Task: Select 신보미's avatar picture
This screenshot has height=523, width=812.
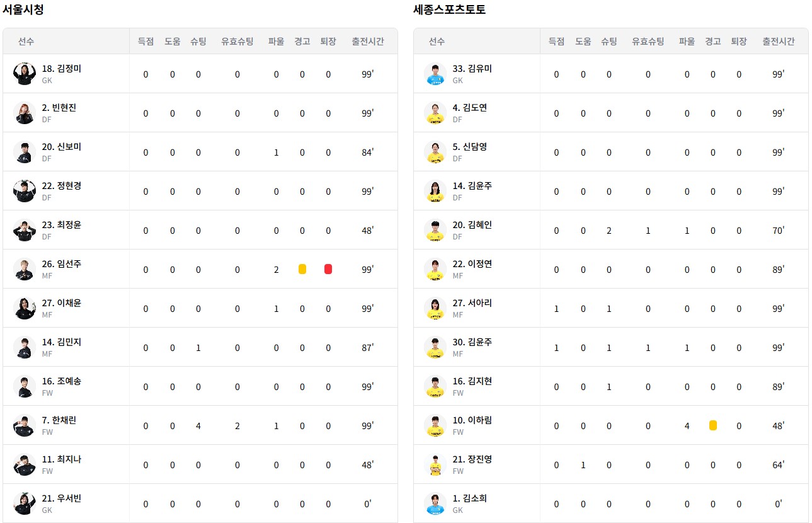Action: [25, 152]
